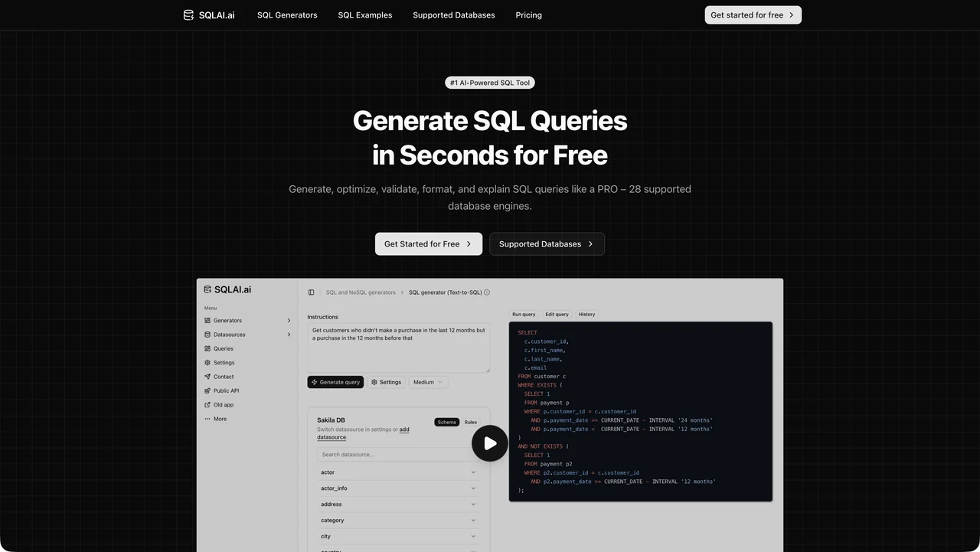
Task: Expand the Generators submenu chevron
Action: coord(289,321)
